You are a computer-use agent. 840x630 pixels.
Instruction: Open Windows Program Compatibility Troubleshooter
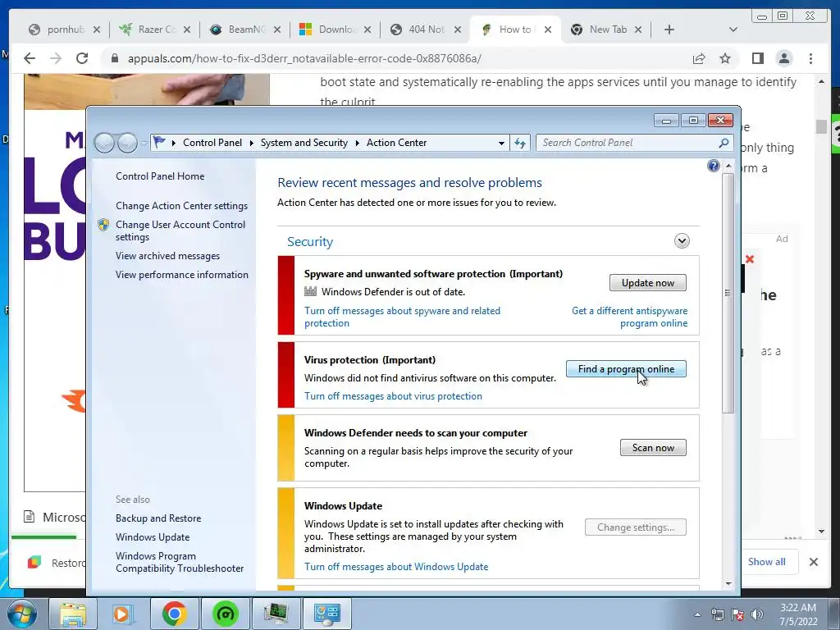180,562
